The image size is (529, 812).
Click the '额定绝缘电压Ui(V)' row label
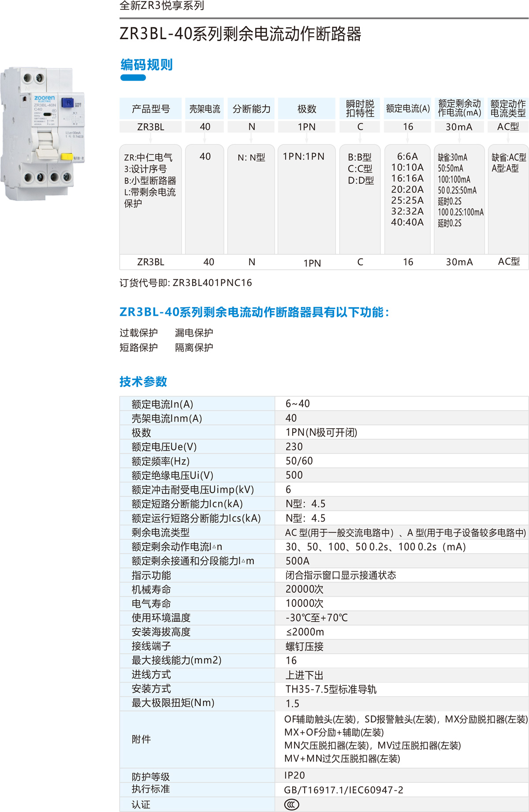tap(172, 475)
